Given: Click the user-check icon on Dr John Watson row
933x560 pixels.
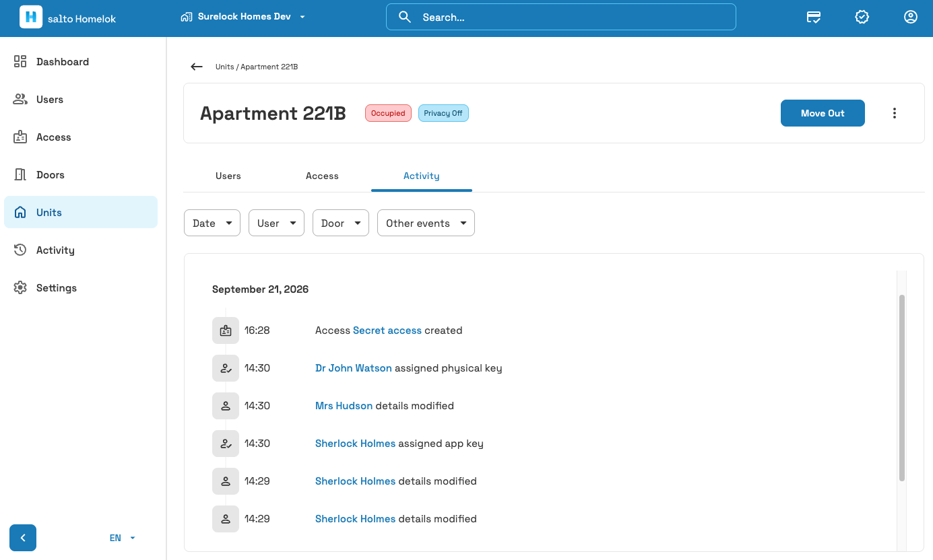Looking at the screenshot, I should [226, 368].
